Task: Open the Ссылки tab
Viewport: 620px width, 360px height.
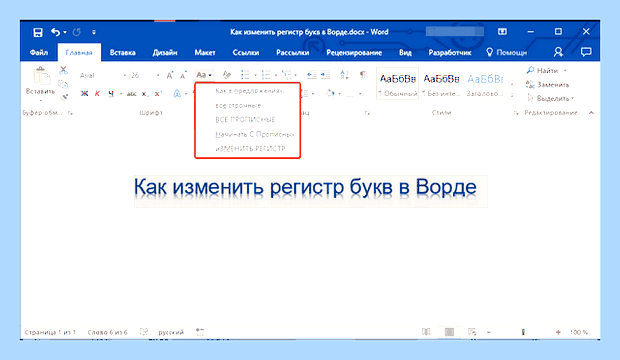Action: tap(246, 53)
